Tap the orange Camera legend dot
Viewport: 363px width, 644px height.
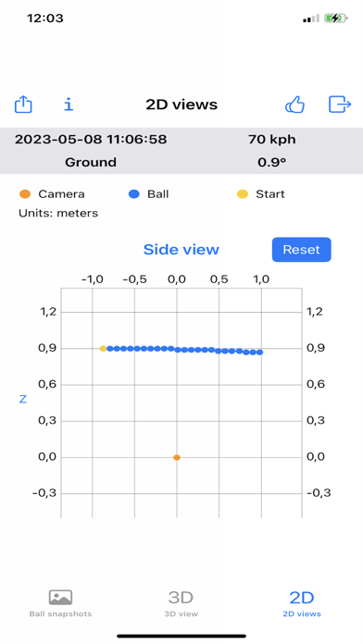pyautogui.click(x=25, y=194)
